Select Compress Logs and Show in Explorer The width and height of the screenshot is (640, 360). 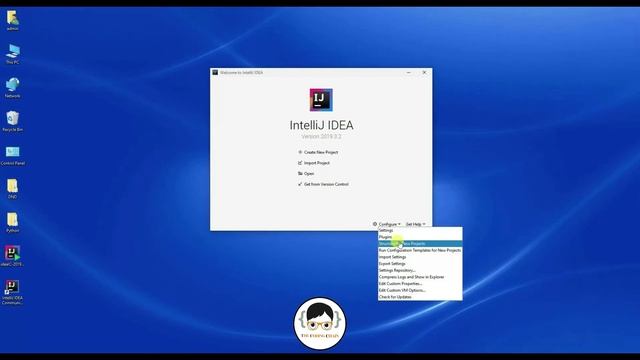pyautogui.click(x=420, y=277)
